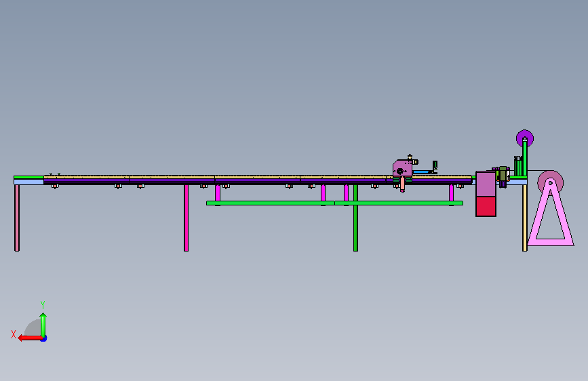Screen dimensions: 588x381
Task: Select the left green lower horizontal beam
Action: point(271,203)
